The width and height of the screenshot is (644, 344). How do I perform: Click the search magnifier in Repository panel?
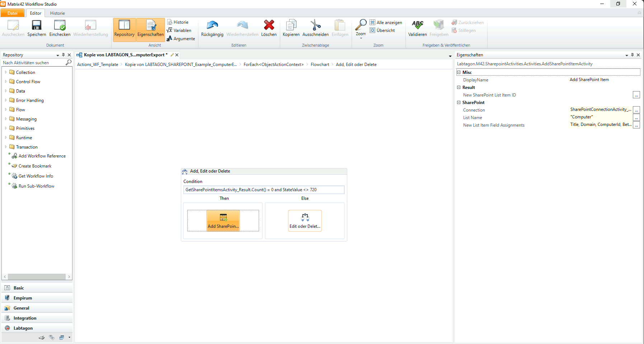pyautogui.click(x=68, y=62)
